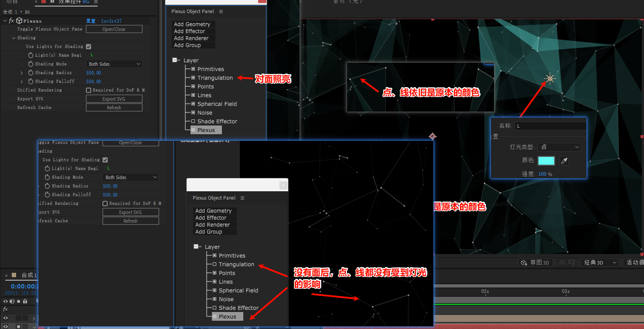Click the fx toggle beside the Plexus effect
This screenshot has width=644, height=329.
(x=11, y=21)
